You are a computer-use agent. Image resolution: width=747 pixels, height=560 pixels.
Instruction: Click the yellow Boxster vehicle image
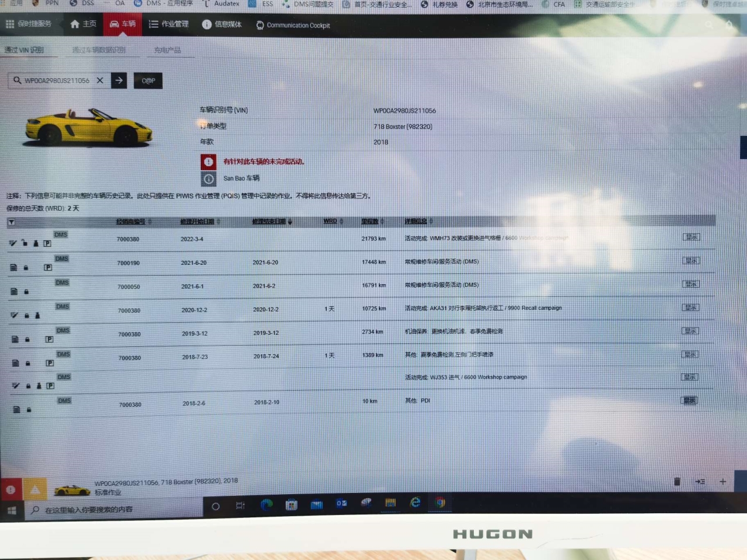pos(88,127)
